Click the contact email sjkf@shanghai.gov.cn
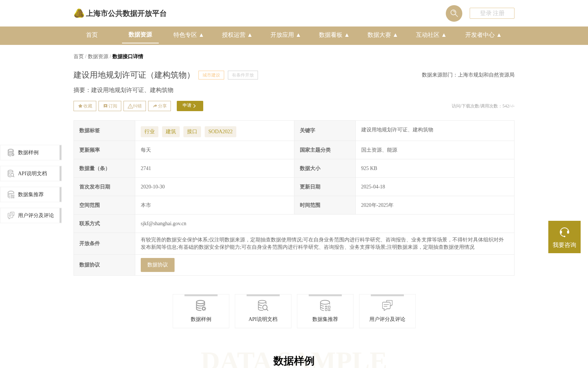 pyautogui.click(x=164, y=224)
